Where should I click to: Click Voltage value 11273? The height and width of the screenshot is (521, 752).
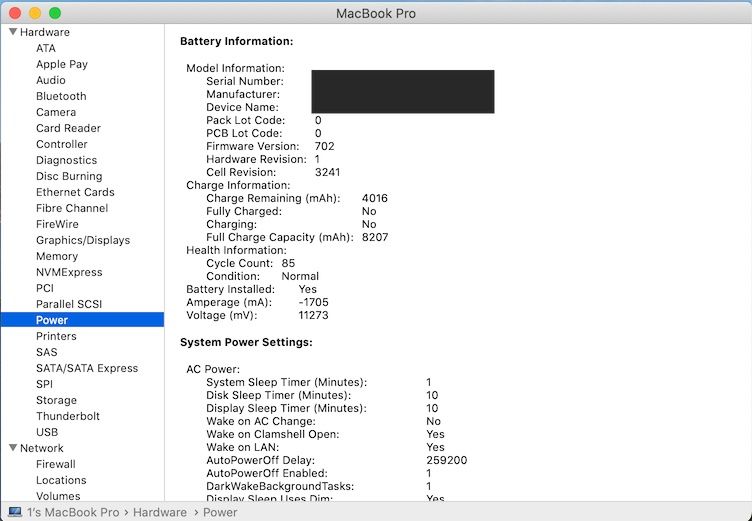313,315
